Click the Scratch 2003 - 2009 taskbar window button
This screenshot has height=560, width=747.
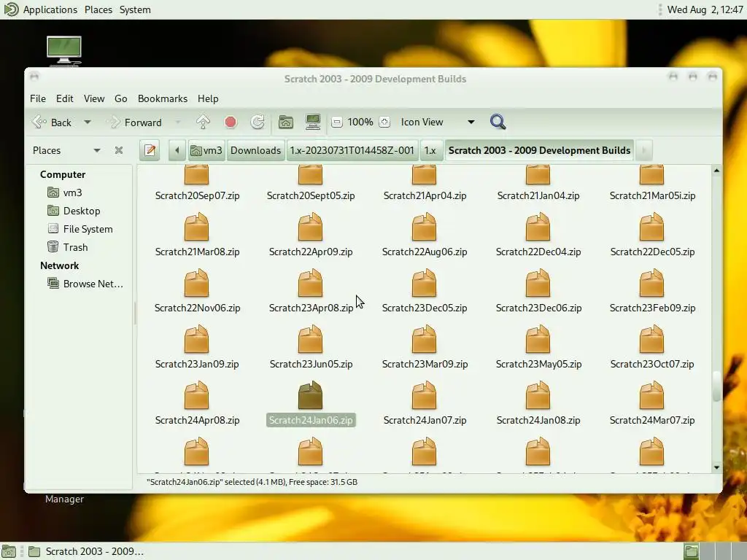(x=86, y=551)
